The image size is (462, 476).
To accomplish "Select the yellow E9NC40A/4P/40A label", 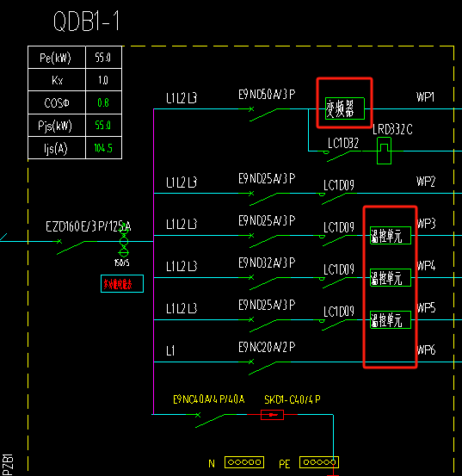I will tap(209, 399).
